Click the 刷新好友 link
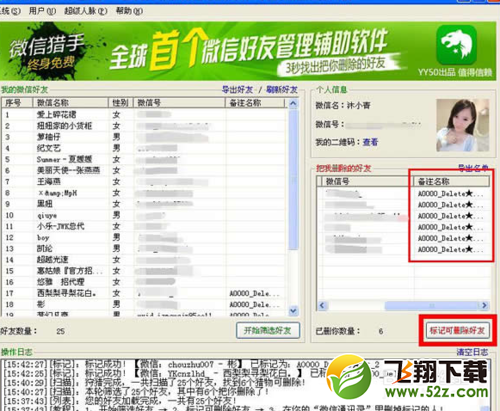Viewport: 500px width, 411px height. [282, 90]
